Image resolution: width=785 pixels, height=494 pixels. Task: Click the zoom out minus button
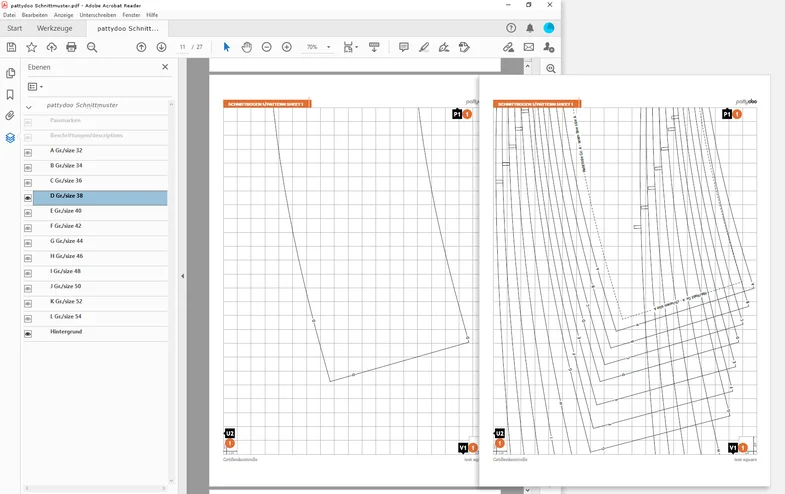tap(267, 47)
